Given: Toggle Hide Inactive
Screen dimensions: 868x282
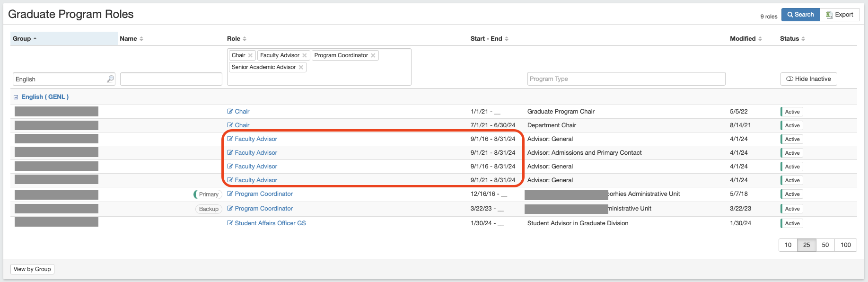Looking at the screenshot, I should click(808, 79).
